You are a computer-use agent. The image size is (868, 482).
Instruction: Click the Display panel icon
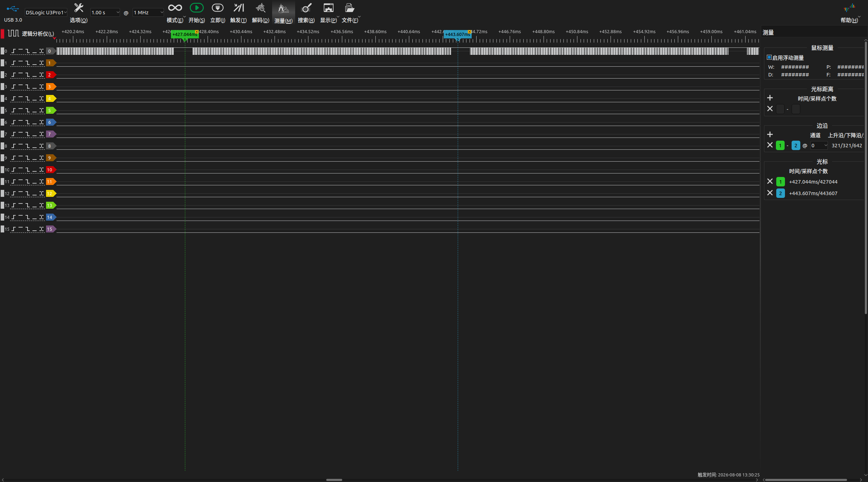[328, 8]
